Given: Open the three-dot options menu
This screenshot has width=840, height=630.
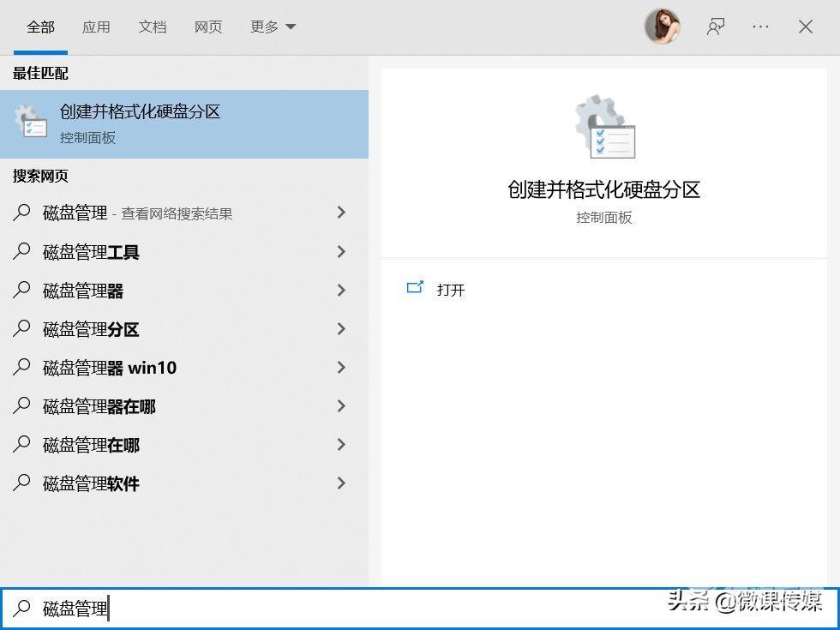Looking at the screenshot, I should pos(760,27).
